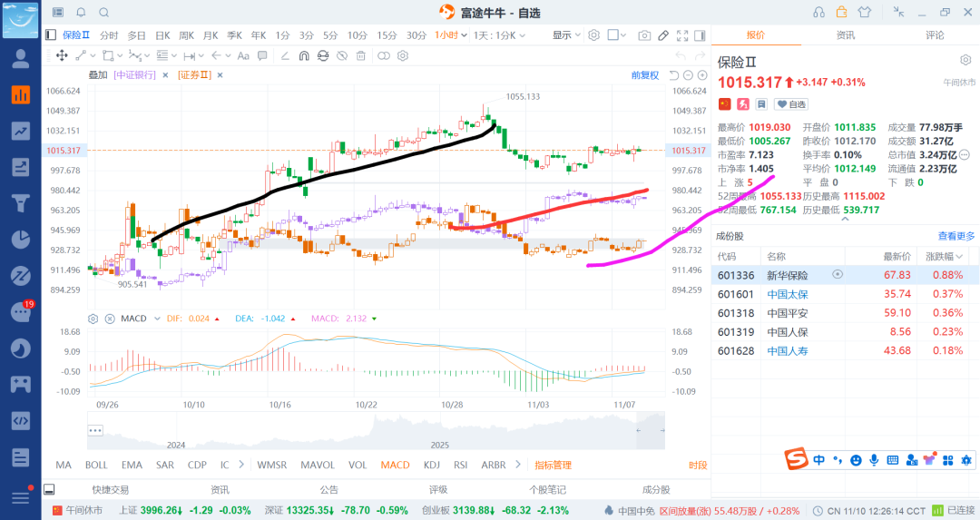Click the skin theme shirt icon
980x520 pixels.
[x=864, y=13]
